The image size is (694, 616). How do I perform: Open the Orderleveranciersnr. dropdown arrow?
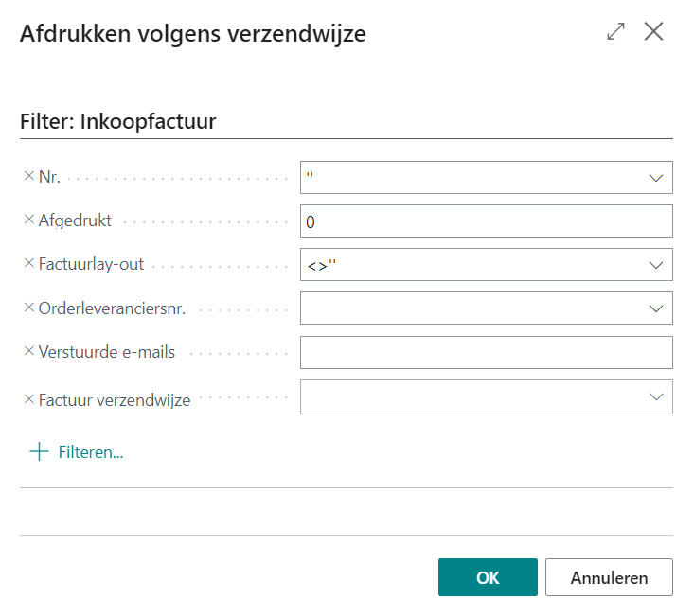coord(656,308)
